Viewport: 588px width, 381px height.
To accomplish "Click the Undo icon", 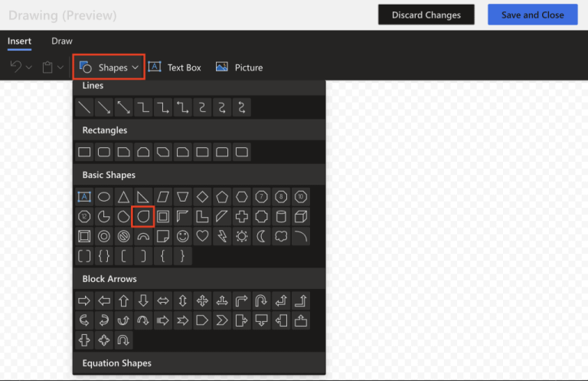I will (16, 67).
